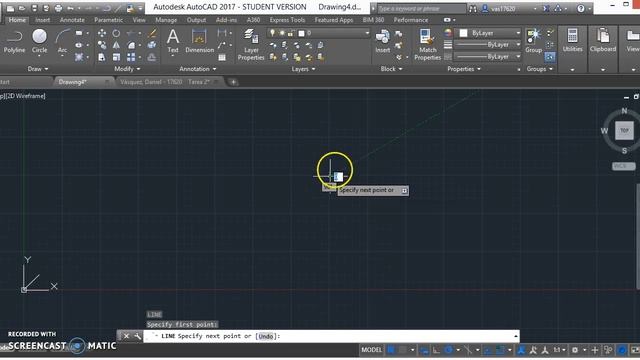
Task: Close the command line with X button
Action: coord(126,336)
